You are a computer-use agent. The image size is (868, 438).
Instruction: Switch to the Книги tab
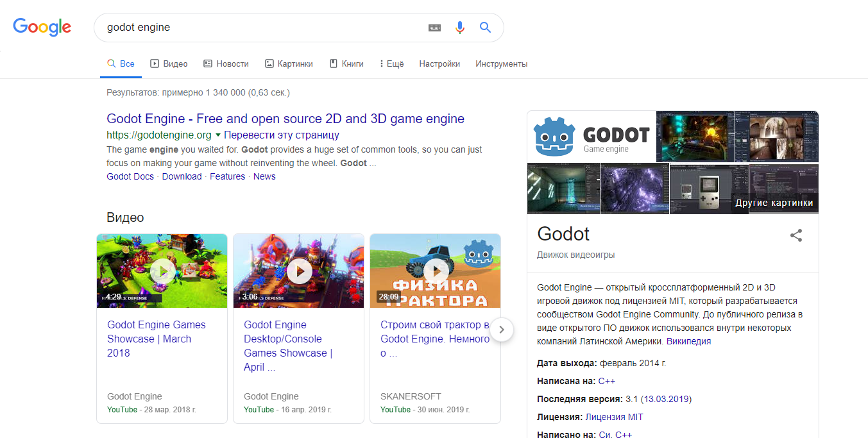tap(346, 63)
